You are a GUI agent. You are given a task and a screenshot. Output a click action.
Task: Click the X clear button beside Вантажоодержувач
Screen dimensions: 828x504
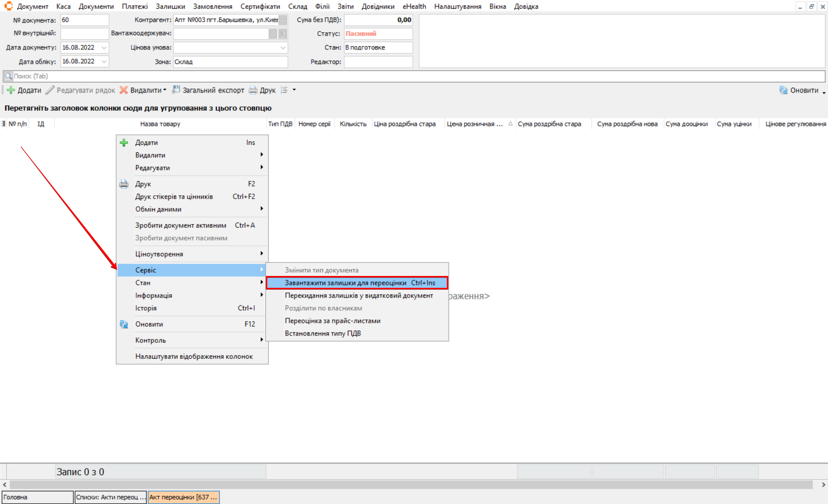pyautogui.click(x=283, y=34)
